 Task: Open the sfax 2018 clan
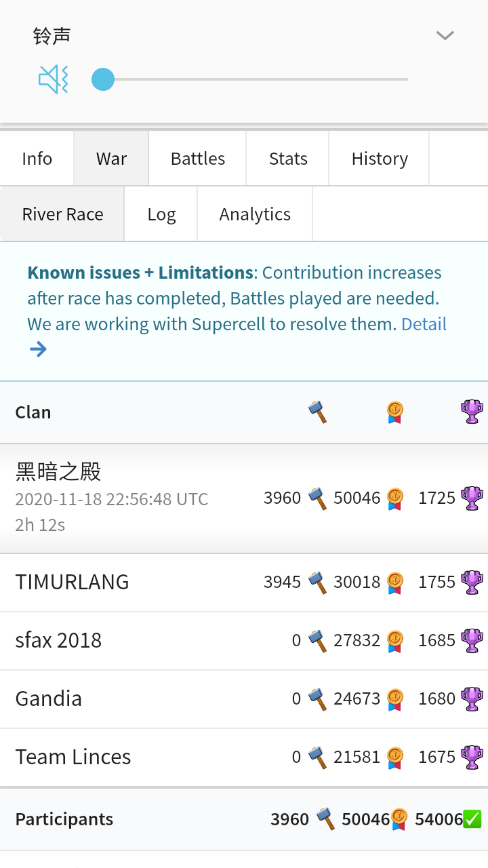tap(58, 640)
